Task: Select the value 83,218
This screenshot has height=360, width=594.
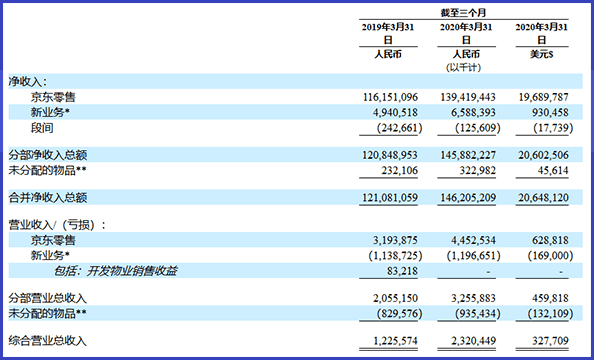Action: [x=402, y=271]
